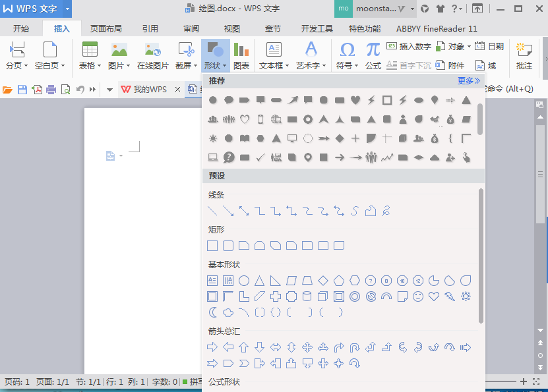Choose the gear-like sun basic shape
The image size is (548, 392).
point(466,296)
